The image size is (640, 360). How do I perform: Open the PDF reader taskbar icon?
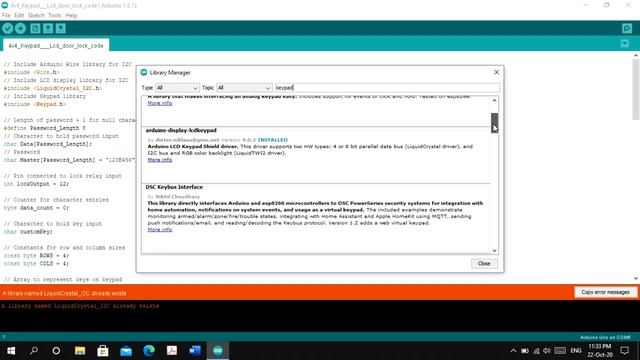[172, 351]
